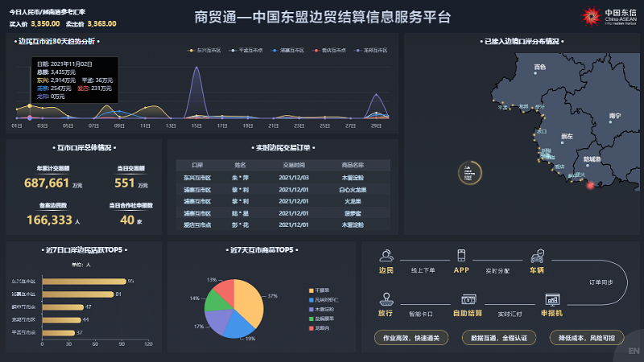
Task: Select the order row with product 白心火龙果
Action: coord(283,190)
